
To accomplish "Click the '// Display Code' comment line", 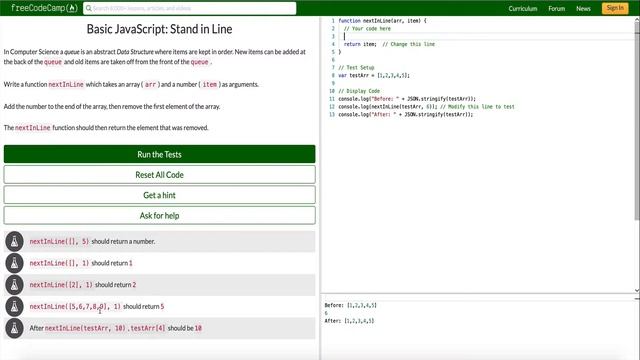I will point(359,91).
